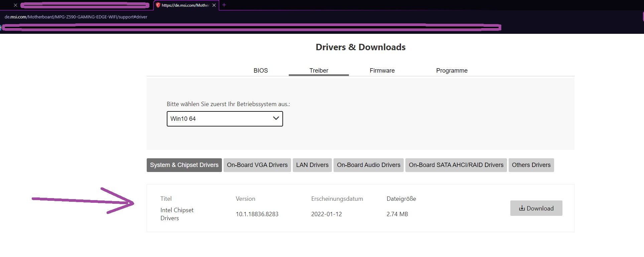Viewport: 644px width, 257px height.
Task: Select the de.msi.com browser tab
Action: click(x=186, y=5)
